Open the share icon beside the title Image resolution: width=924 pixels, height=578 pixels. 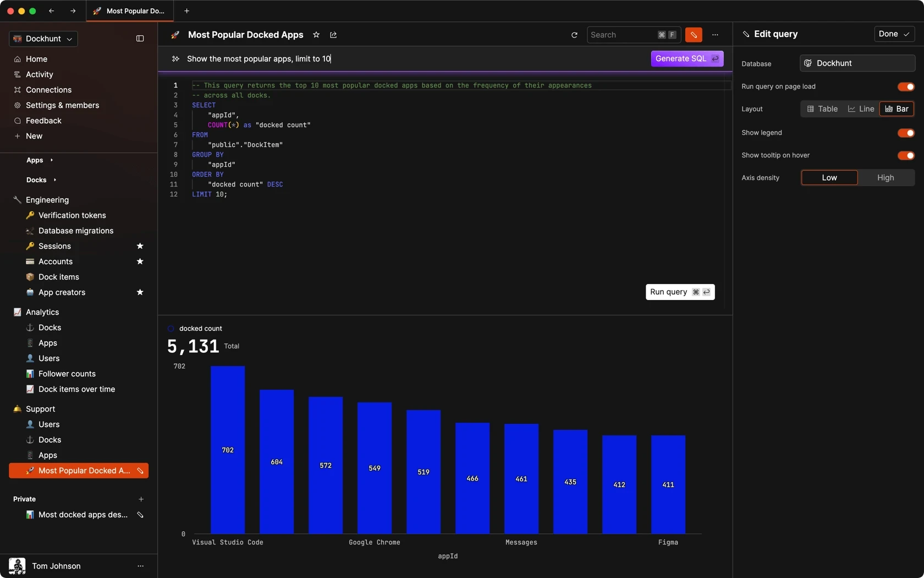[x=333, y=35]
